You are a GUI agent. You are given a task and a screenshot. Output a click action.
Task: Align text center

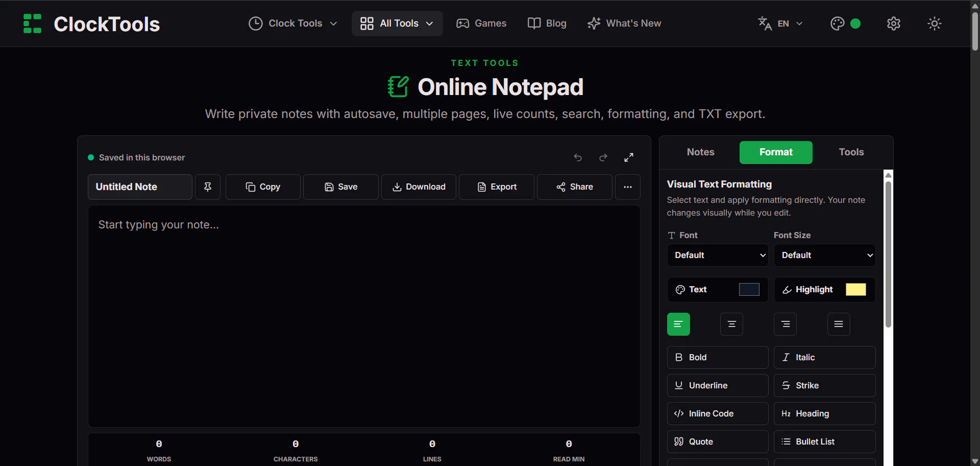click(x=731, y=324)
